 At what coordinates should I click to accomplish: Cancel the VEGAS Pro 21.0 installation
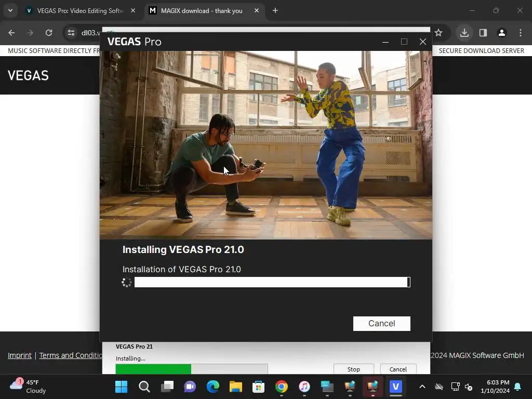(x=381, y=323)
